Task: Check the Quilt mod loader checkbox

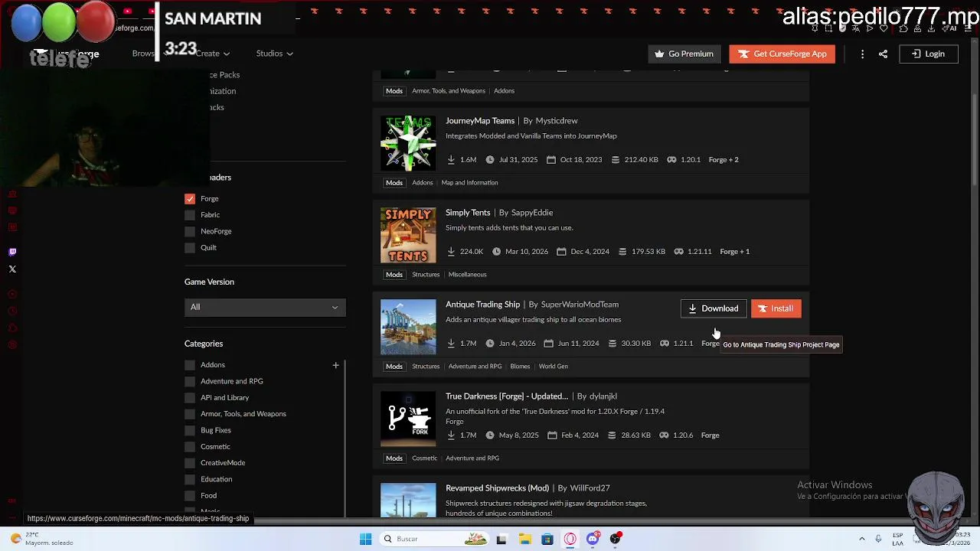Action: (x=190, y=247)
